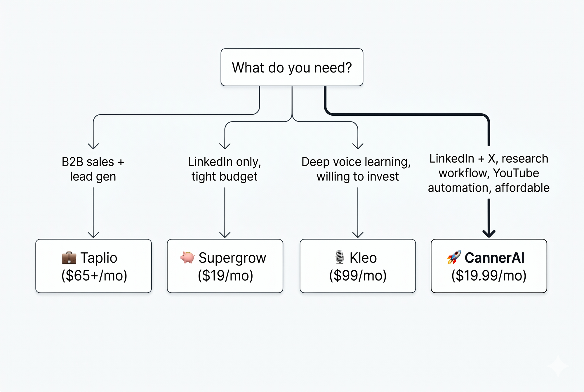Image resolution: width=584 pixels, height=392 pixels.
Task: Select the "LinkedIn only, tight budget" label
Action: click(224, 169)
